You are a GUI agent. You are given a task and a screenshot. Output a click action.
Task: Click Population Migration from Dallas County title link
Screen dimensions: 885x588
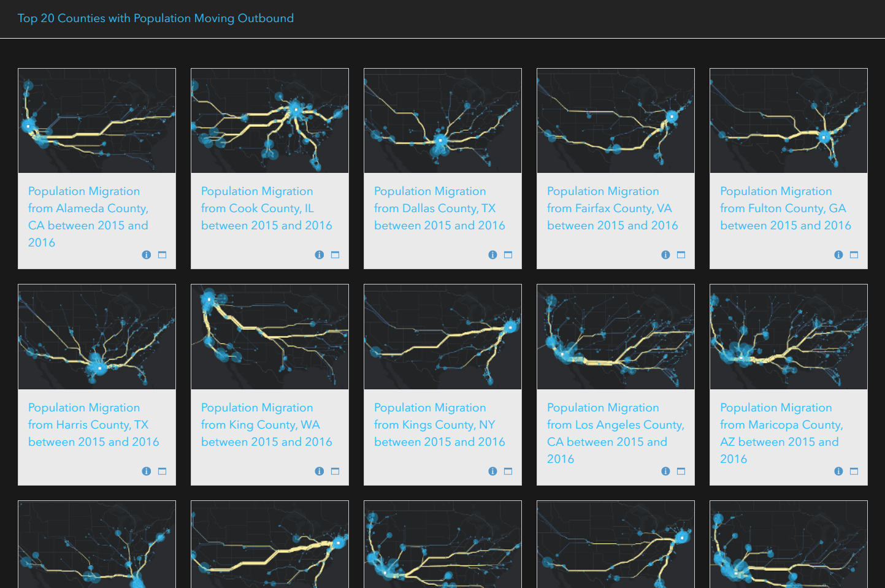tap(440, 208)
